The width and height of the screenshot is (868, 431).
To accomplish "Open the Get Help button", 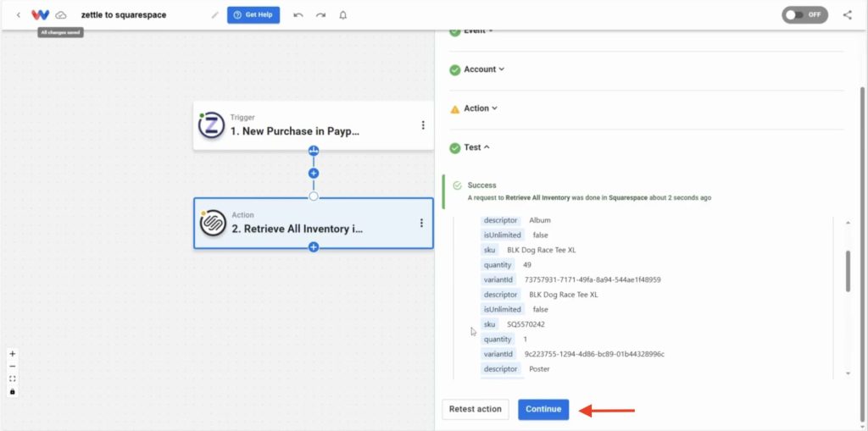I will [x=253, y=15].
